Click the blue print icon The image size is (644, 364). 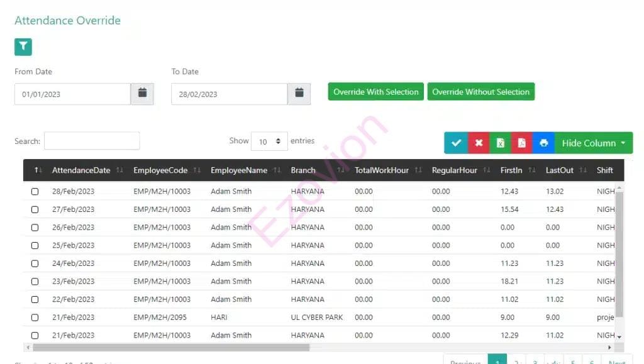point(543,143)
